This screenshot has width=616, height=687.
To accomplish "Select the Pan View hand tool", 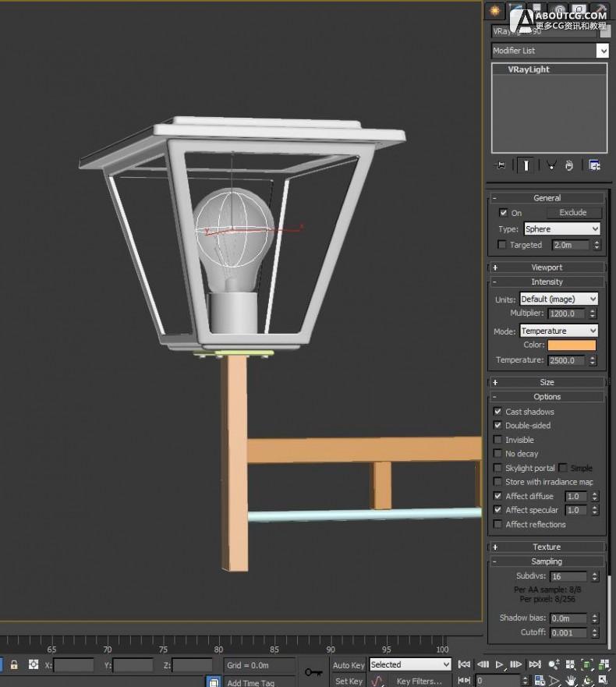I will [x=571, y=681].
